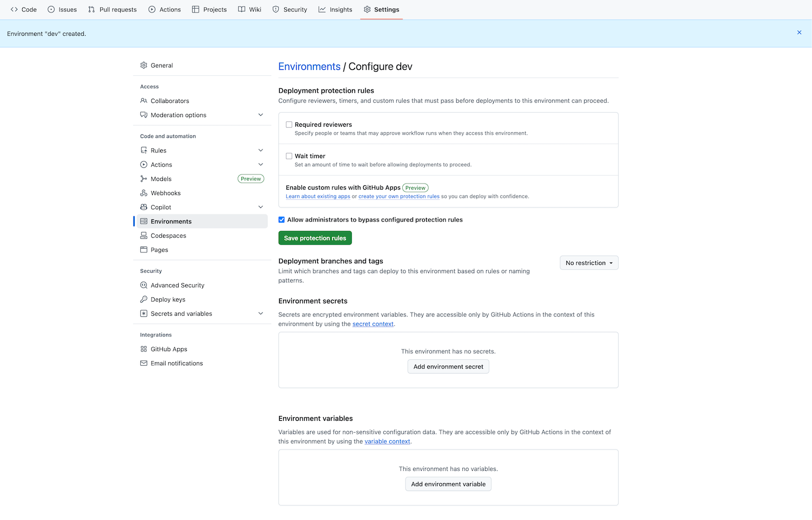Enable the Required reviewers checkbox
812x520 pixels.
[x=289, y=125]
